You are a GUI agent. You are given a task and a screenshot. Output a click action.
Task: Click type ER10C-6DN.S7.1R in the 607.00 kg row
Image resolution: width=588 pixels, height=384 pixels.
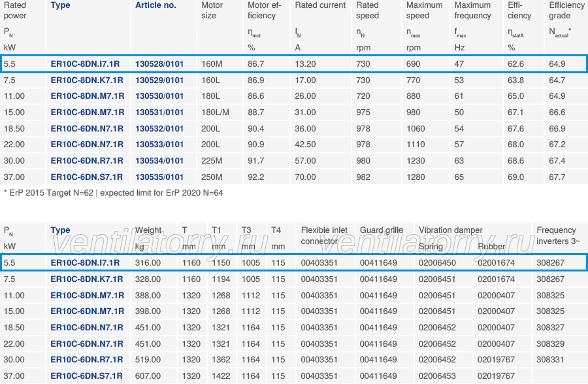click(x=87, y=375)
